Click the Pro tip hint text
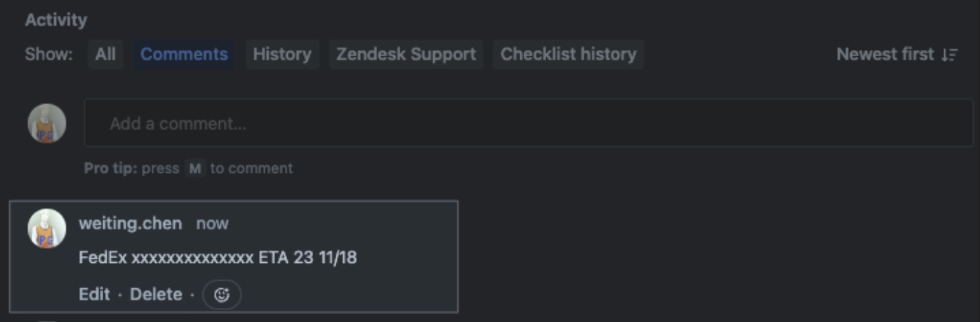Image resolution: width=980 pixels, height=322 pixels. pos(188,169)
